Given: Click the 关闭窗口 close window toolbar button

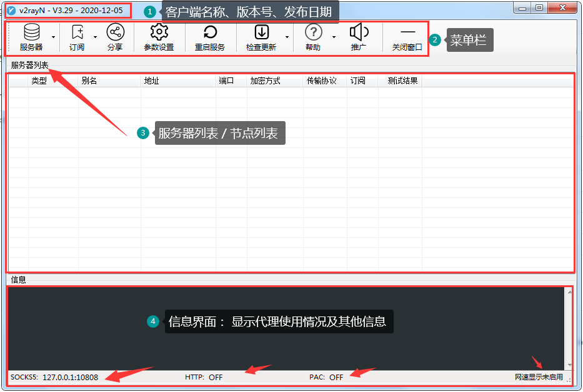Looking at the screenshot, I should [x=407, y=37].
